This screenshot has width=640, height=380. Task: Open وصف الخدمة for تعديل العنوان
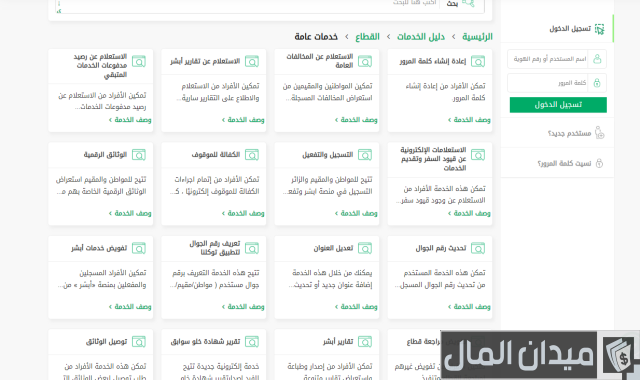(356, 307)
